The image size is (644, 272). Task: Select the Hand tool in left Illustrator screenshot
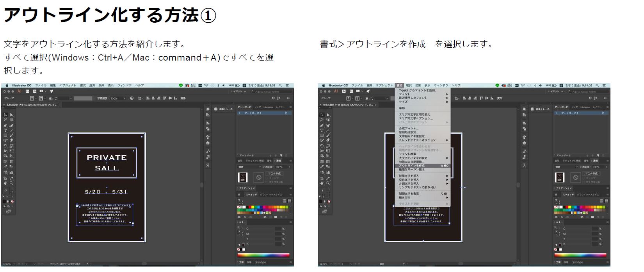[x=5, y=183]
